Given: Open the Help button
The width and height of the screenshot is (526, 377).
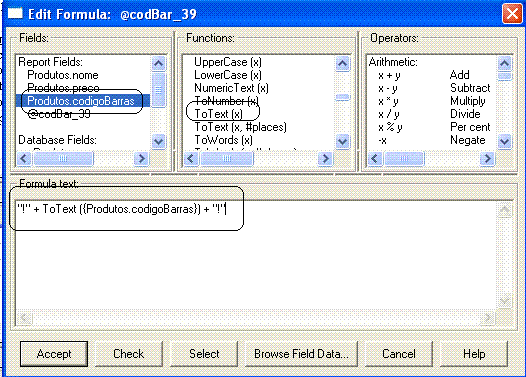Looking at the screenshot, I should [x=474, y=354].
